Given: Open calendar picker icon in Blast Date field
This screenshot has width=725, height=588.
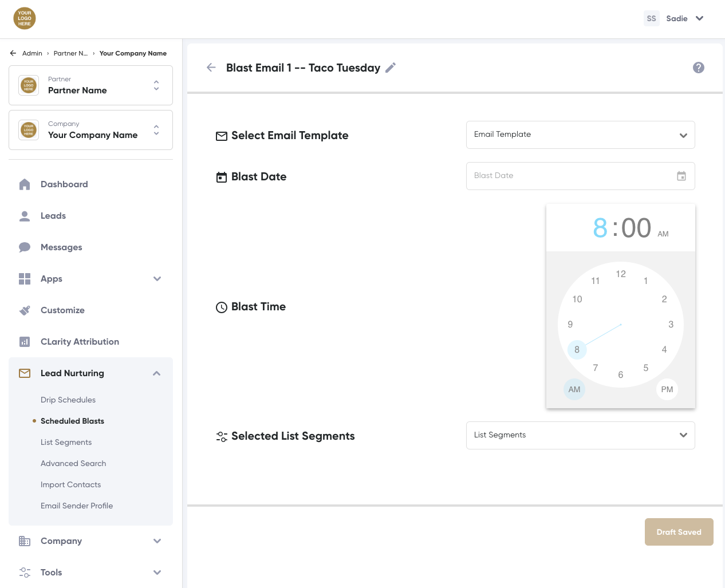Looking at the screenshot, I should tap(681, 176).
